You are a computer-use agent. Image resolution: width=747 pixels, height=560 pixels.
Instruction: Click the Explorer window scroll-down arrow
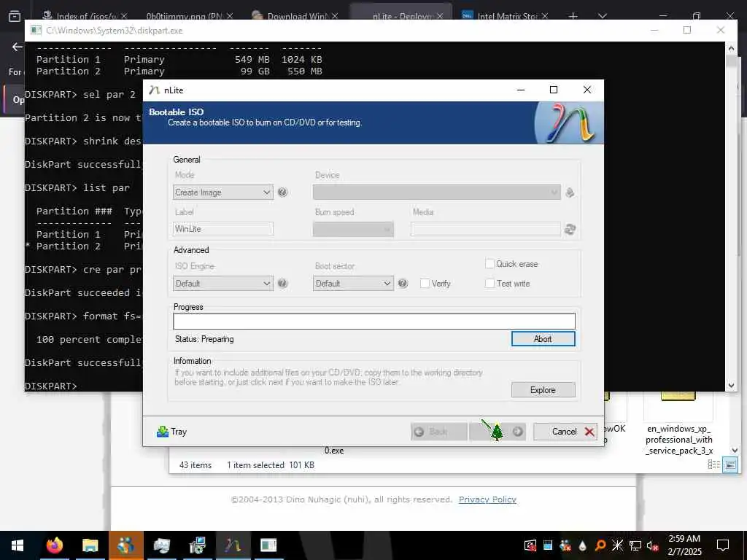coord(734,450)
